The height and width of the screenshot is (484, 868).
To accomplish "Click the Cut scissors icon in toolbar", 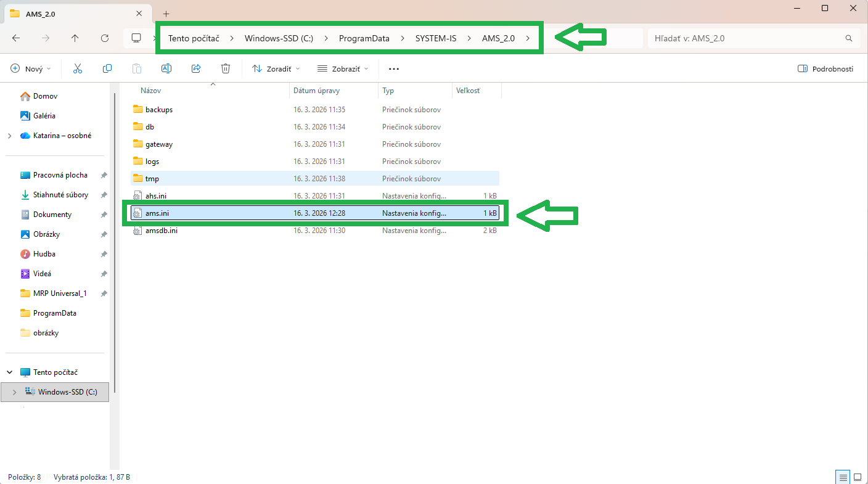I will (78, 68).
